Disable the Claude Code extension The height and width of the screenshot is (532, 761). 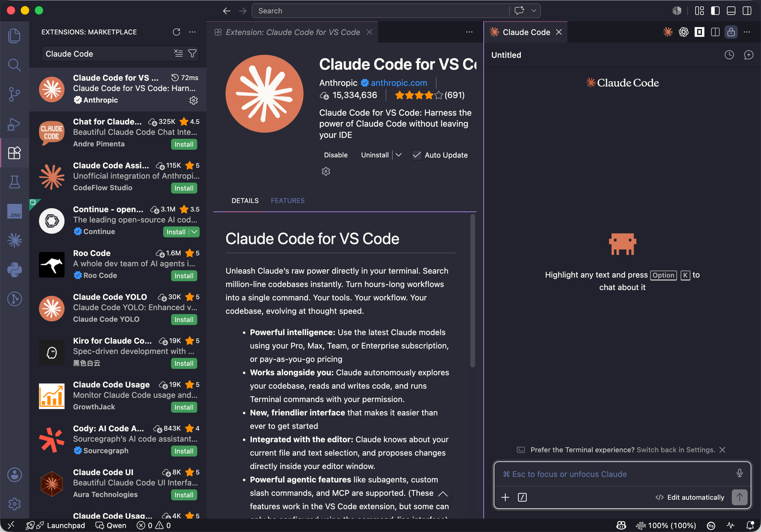tap(336, 155)
